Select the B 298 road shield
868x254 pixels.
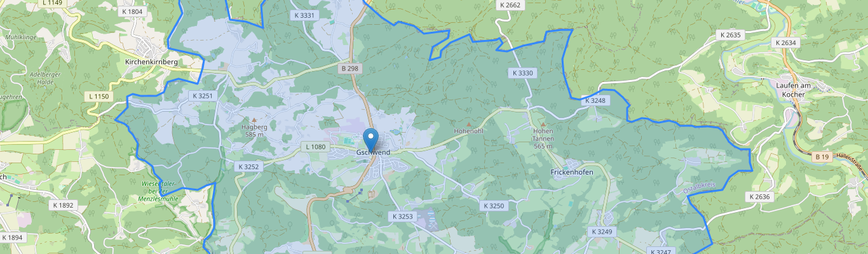click(349, 68)
